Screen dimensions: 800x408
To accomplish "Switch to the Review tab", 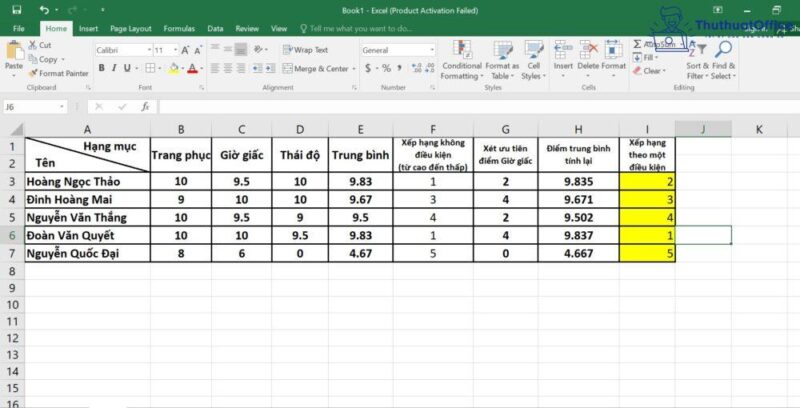I will click(247, 29).
